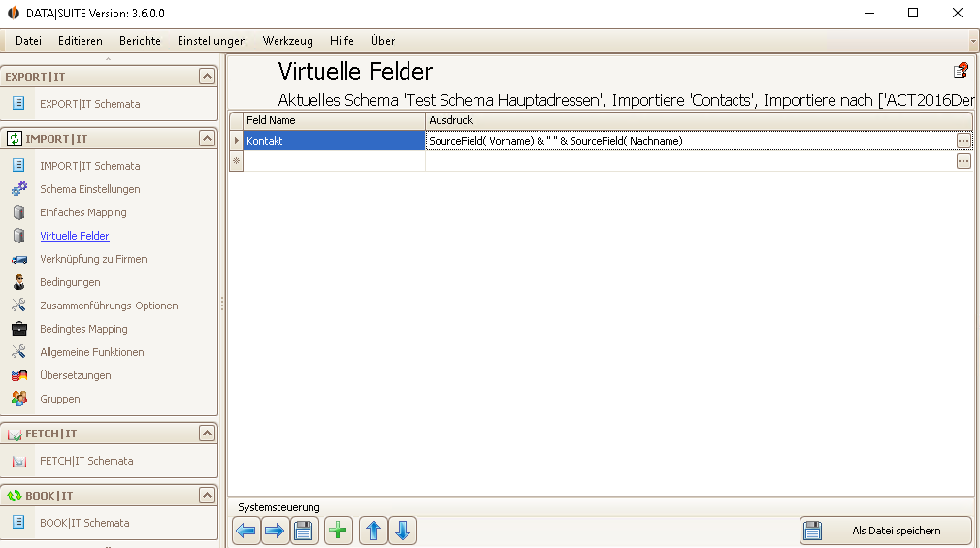The width and height of the screenshot is (980, 548).
Task: Click the blue forward arrow button
Action: pos(275,531)
